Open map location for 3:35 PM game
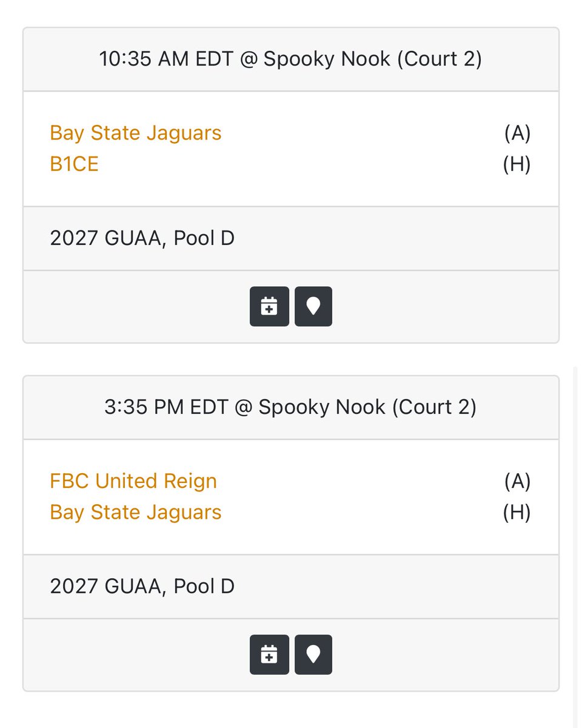 pos(313,655)
